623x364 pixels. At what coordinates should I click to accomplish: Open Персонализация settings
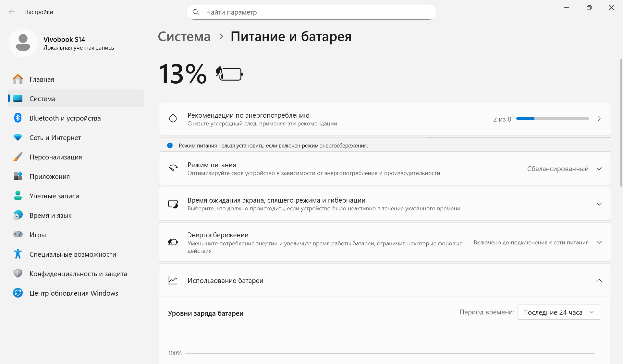point(76,157)
